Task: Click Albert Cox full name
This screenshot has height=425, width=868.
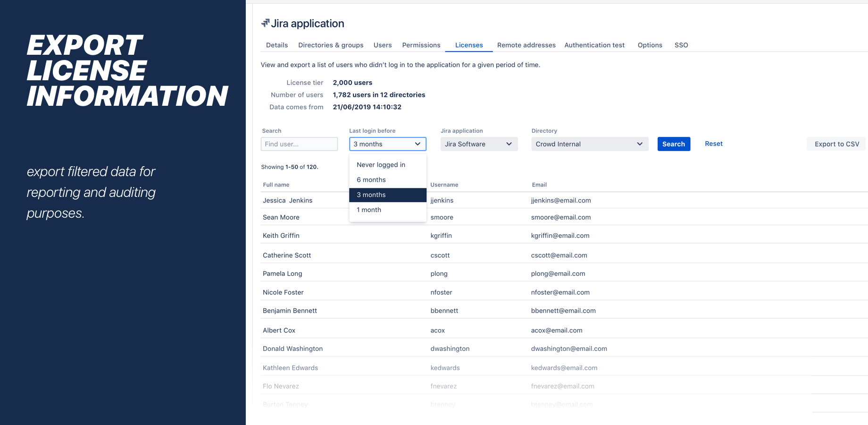Action: click(279, 331)
